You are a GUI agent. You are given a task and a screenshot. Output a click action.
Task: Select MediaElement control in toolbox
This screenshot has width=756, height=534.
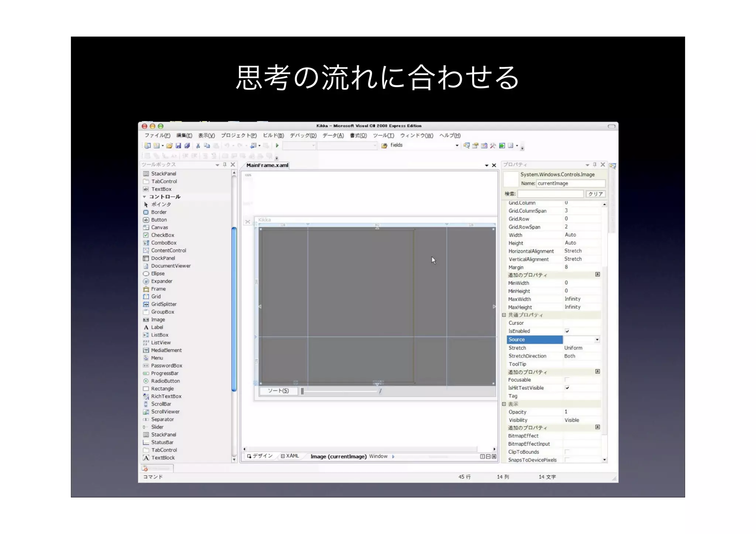(x=162, y=350)
